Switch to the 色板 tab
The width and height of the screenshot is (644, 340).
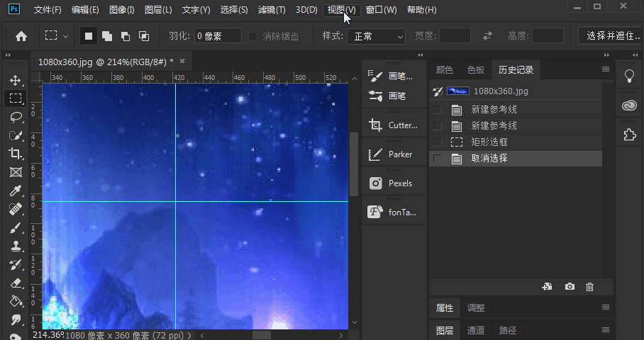(476, 69)
